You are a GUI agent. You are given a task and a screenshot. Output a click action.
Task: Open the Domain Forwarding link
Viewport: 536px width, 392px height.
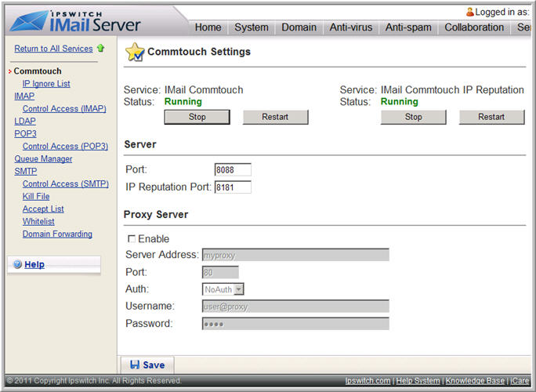coord(57,234)
